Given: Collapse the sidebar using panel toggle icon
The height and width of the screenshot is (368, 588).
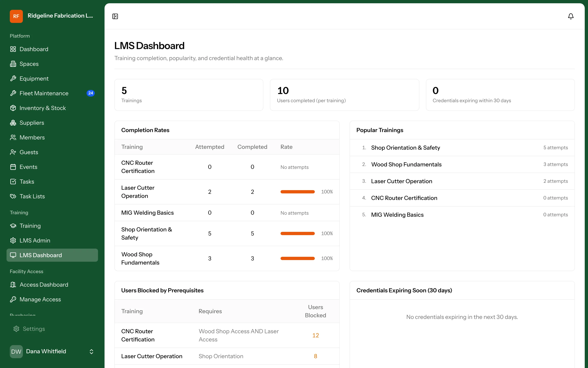Looking at the screenshot, I should click(115, 16).
